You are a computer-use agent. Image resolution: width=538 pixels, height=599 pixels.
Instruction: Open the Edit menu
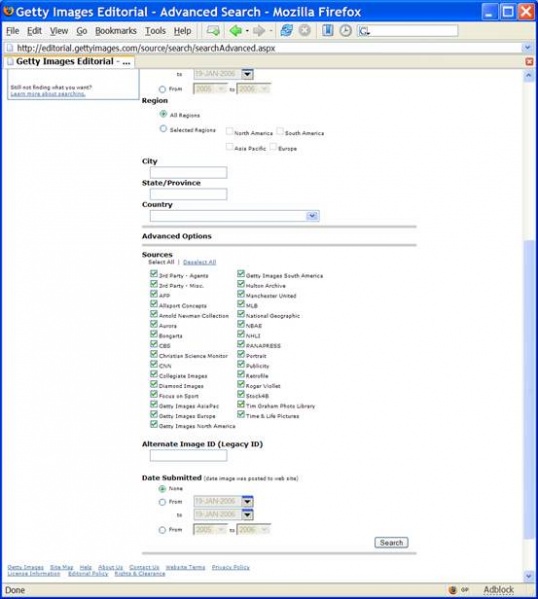[34, 31]
